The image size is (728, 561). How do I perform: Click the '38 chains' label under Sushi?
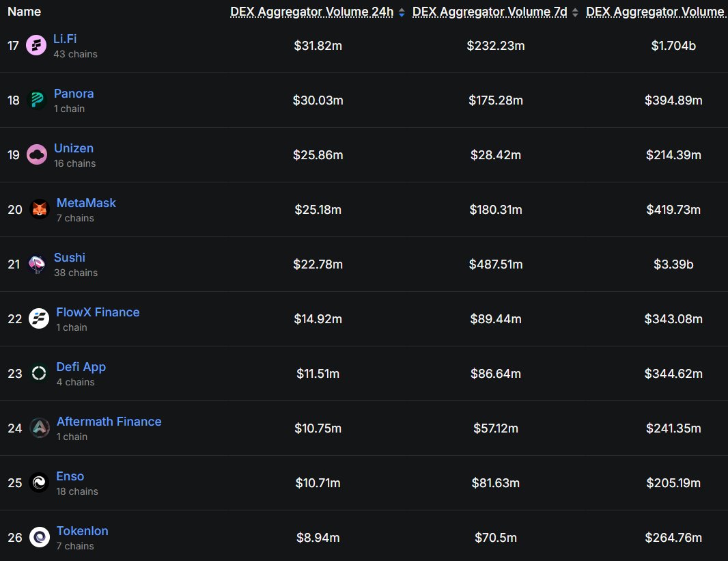[x=76, y=273]
